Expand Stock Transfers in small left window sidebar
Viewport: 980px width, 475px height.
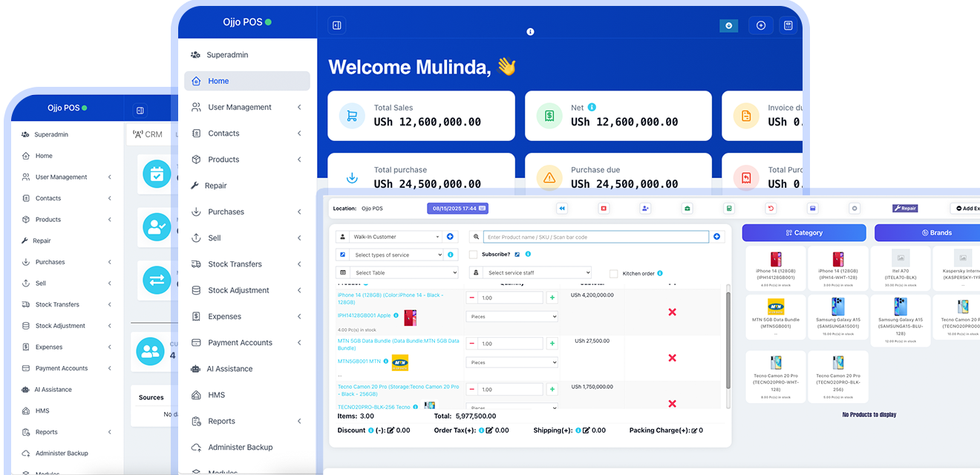(68, 304)
